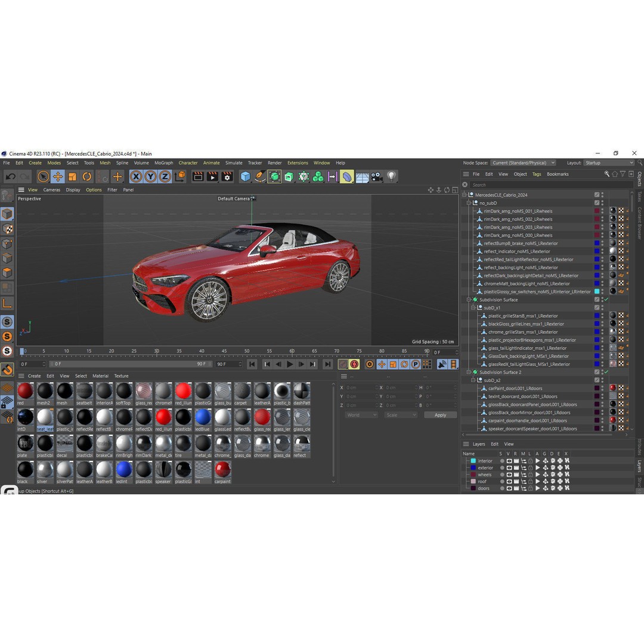Toggle Subdivision Surface green enable checkmark
The image size is (644, 644).
coord(606,300)
